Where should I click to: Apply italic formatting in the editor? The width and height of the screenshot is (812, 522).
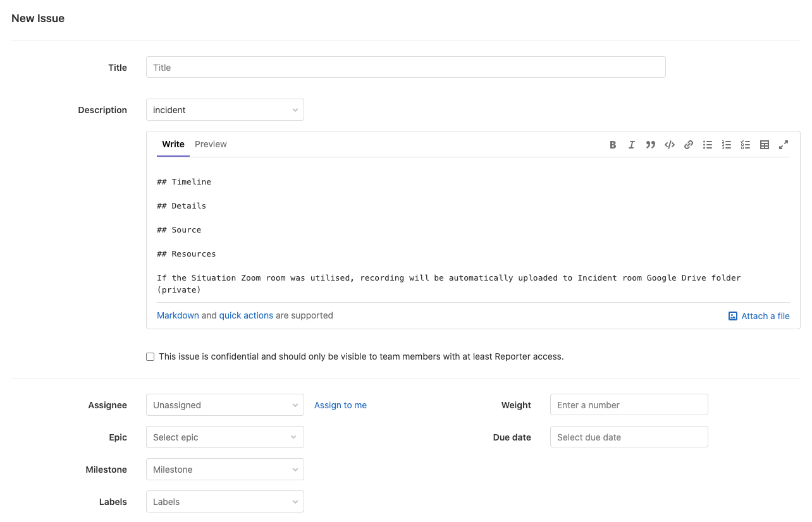[x=632, y=145]
